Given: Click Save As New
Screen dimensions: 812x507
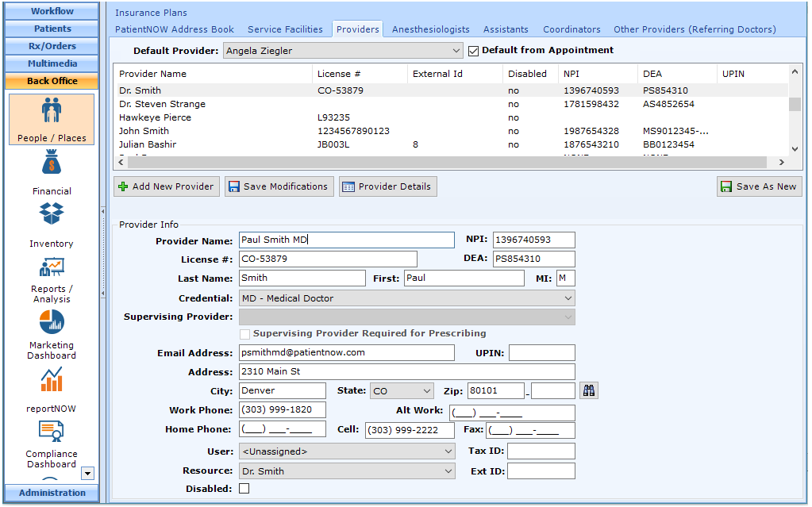Looking at the screenshot, I should (x=759, y=186).
